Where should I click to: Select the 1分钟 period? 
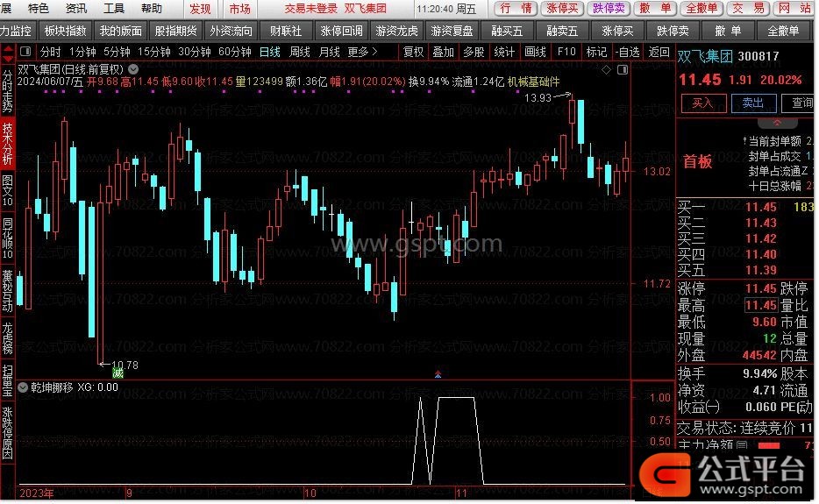(82, 53)
